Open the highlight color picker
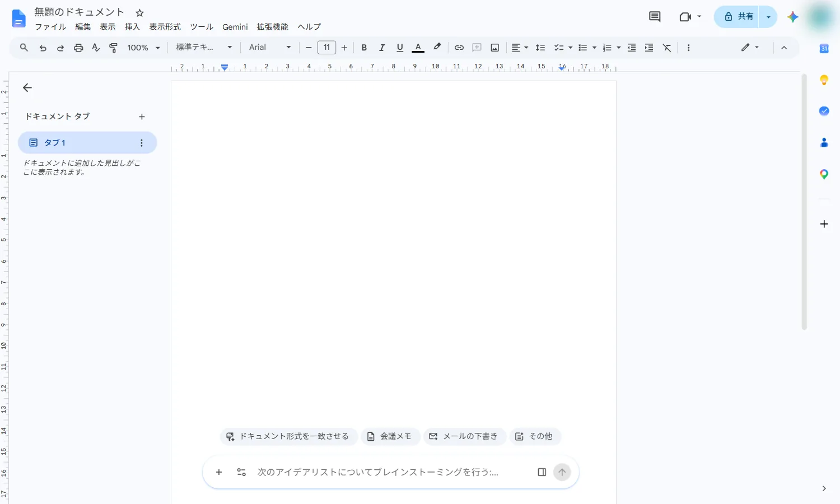Image resolution: width=840 pixels, height=504 pixels. [437, 48]
